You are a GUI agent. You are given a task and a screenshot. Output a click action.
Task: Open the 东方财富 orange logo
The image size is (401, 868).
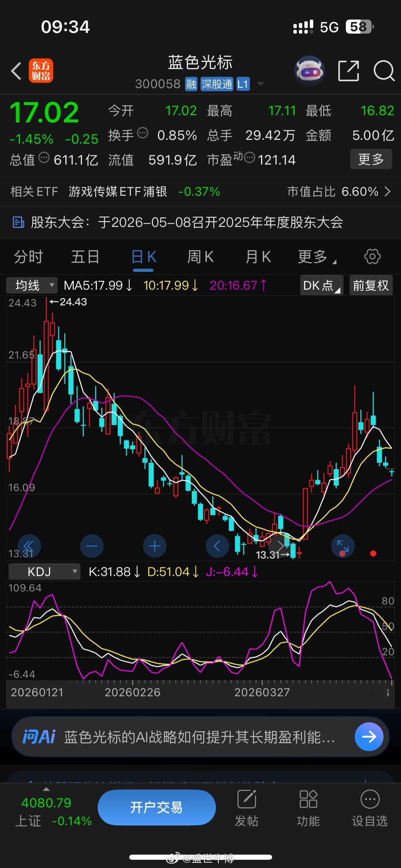click(41, 71)
